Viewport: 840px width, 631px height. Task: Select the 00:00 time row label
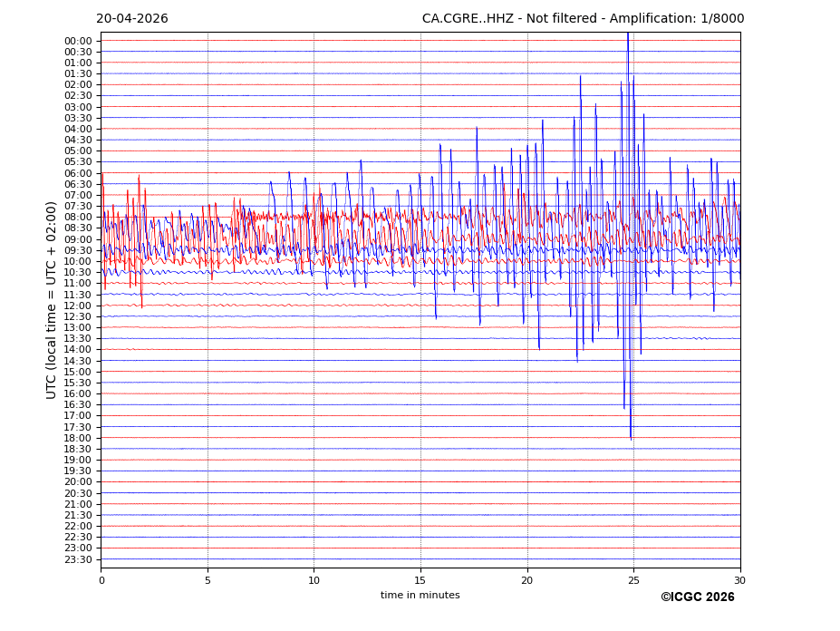[x=78, y=41]
